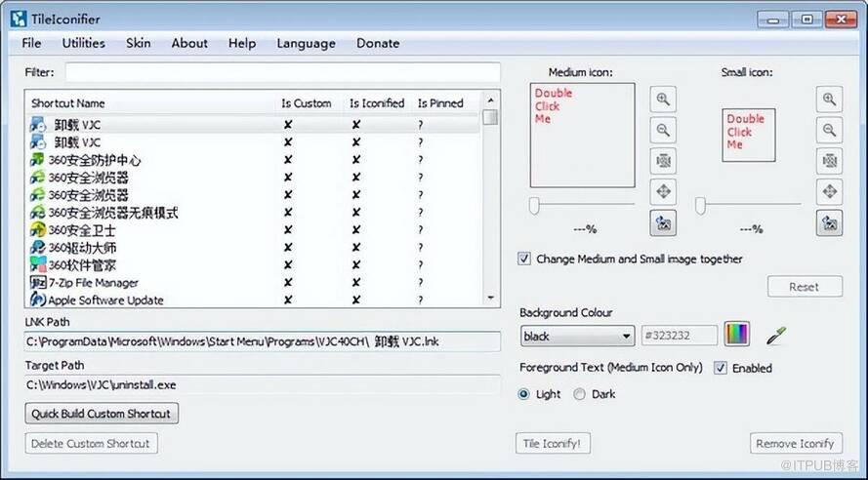
Task: Pick a colour with the eyedropper
Action: [775, 335]
